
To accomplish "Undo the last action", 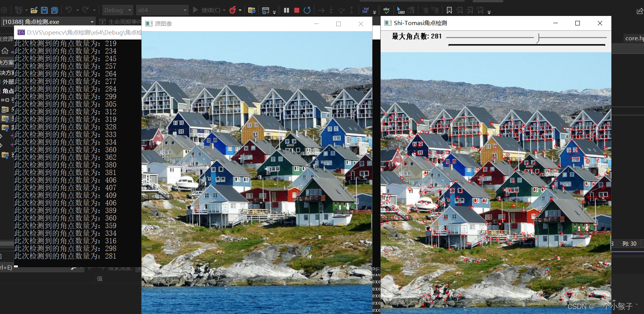I will click(x=69, y=10).
